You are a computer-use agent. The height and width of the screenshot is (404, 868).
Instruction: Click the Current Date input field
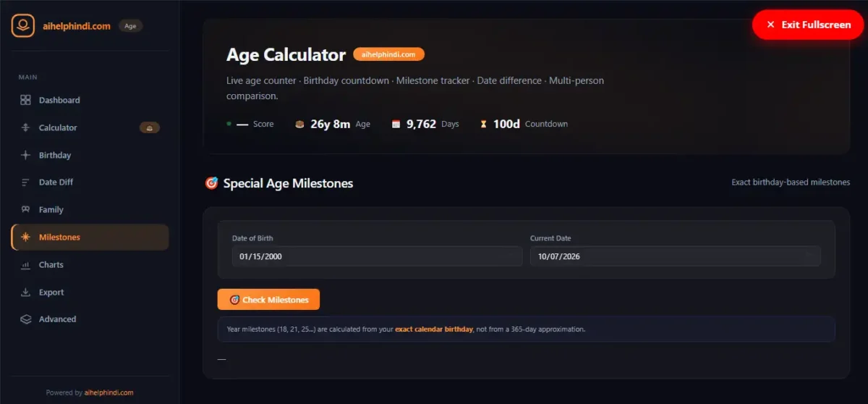click(676, 256)
